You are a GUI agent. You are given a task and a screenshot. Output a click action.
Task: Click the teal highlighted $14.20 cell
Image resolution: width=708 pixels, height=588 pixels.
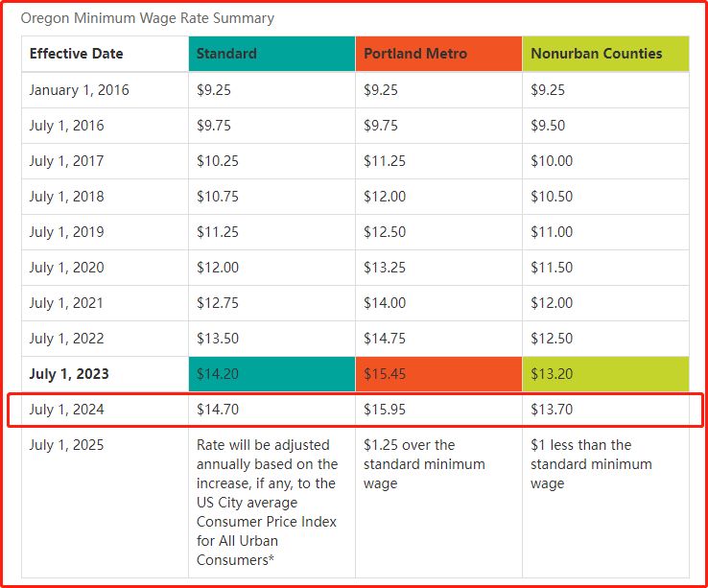[x=218, y=374]
